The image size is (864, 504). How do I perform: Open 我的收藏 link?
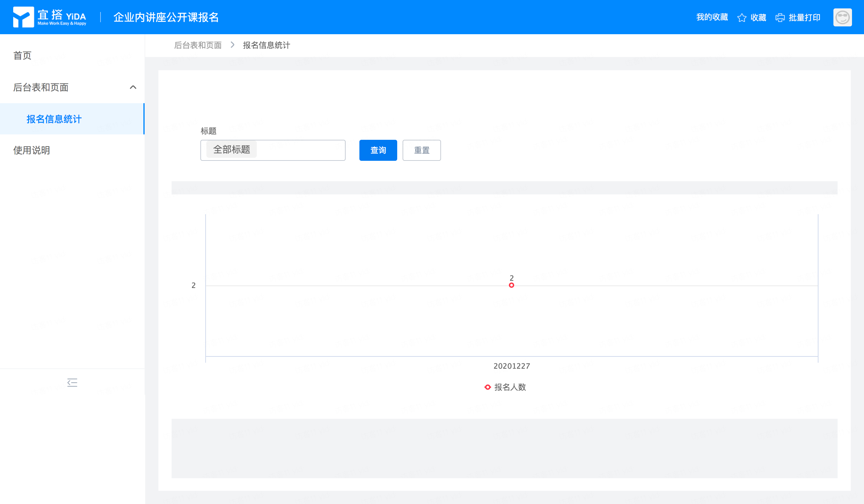coord(712,17)
